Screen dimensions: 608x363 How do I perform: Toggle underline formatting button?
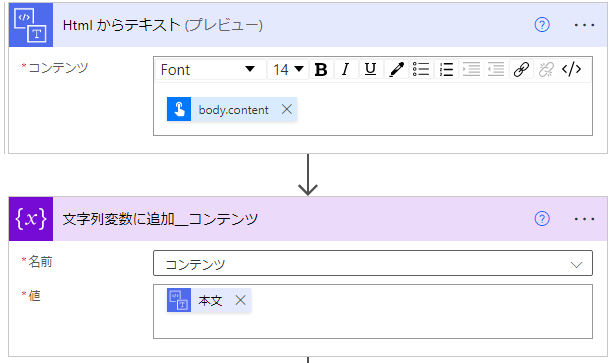(x=371, y=70)
